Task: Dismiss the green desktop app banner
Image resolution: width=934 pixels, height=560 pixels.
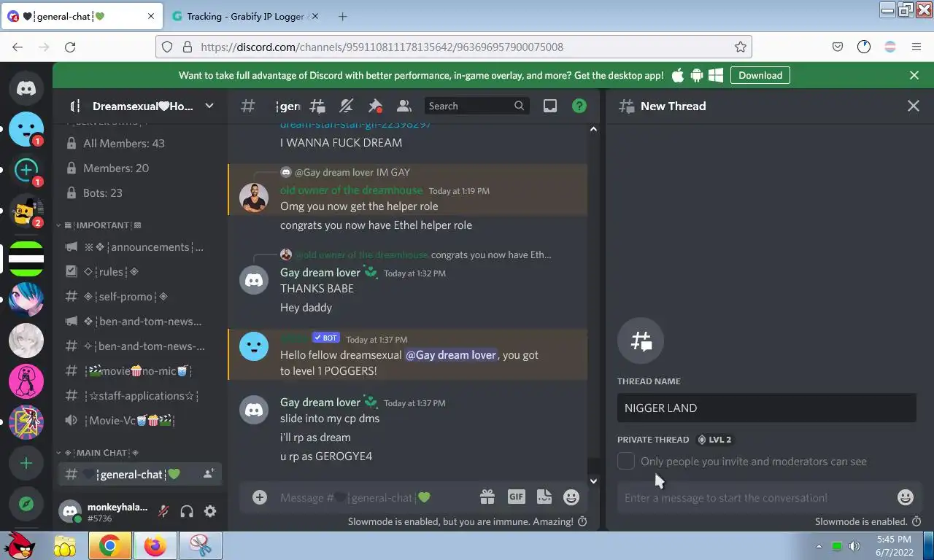Action: (x=914, y=75)
